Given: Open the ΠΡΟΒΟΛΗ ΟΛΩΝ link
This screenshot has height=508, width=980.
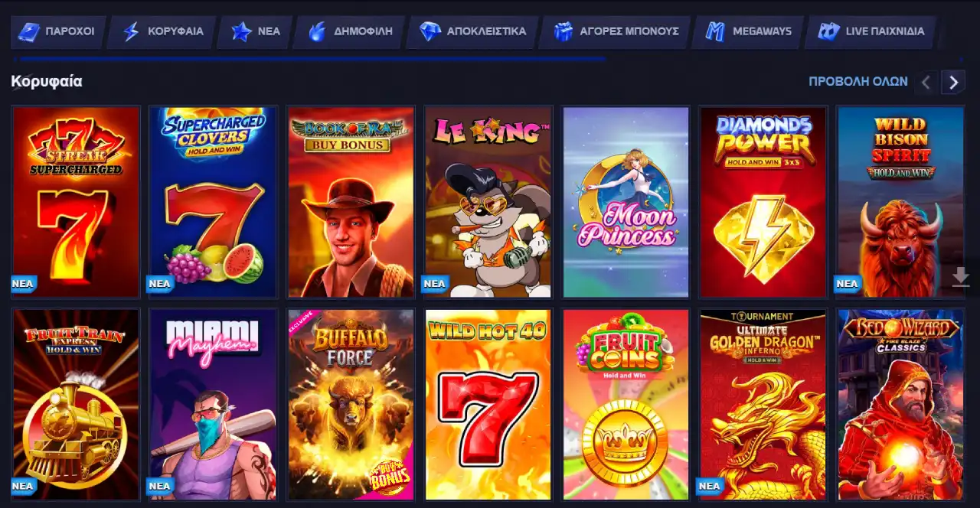Looking at the screenshot, I should (858, 81).
